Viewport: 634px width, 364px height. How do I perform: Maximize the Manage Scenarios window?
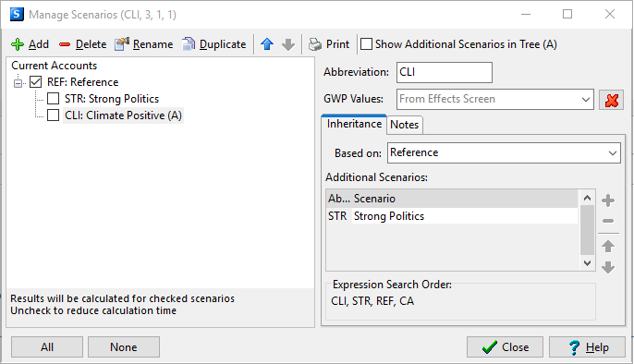click(x=567, y=14)
